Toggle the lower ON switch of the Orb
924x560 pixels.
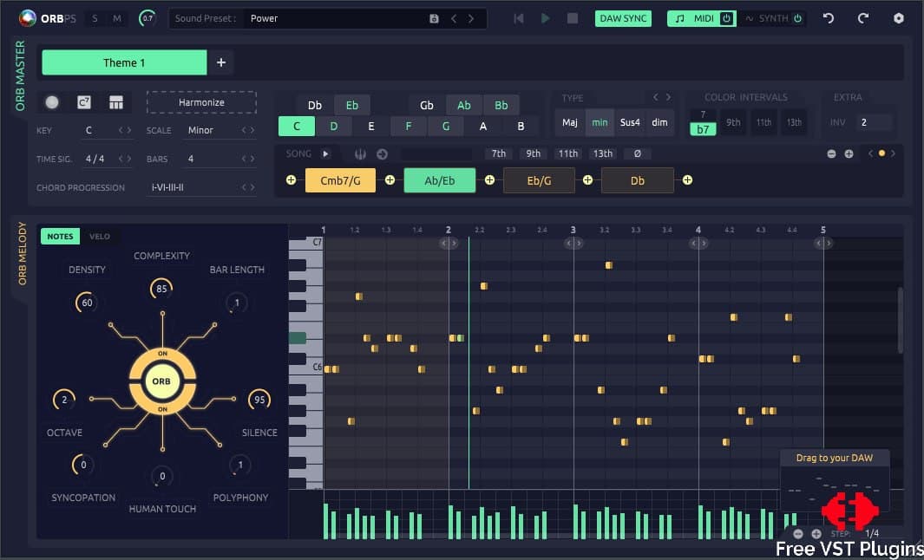(x=162, y=408)
